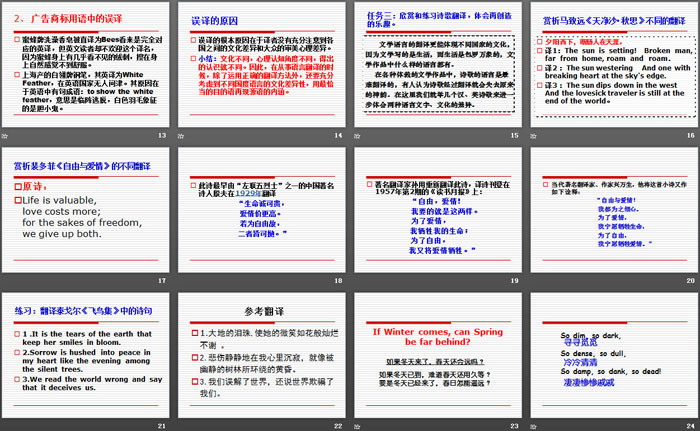Click slide number label 19
Viewport: 700px width, 431px height.
click(x=515, y=280)
